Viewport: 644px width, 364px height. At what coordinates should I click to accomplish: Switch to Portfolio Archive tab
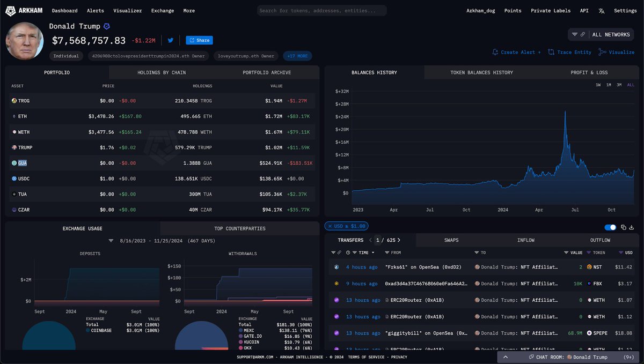click(267, 72)
